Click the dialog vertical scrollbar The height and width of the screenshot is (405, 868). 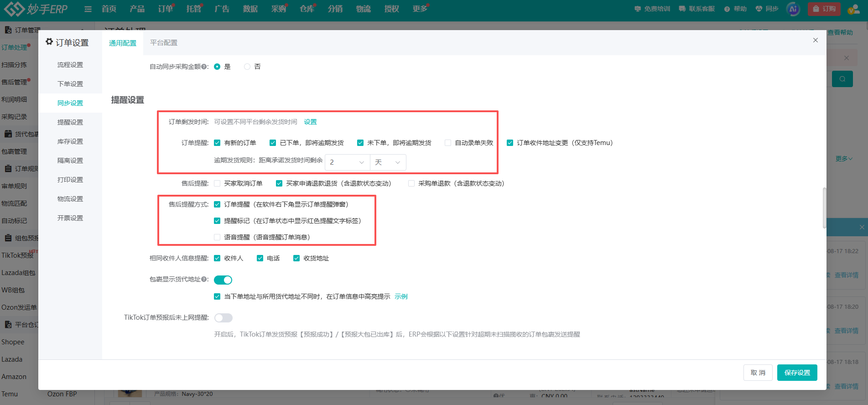(824, 208)
